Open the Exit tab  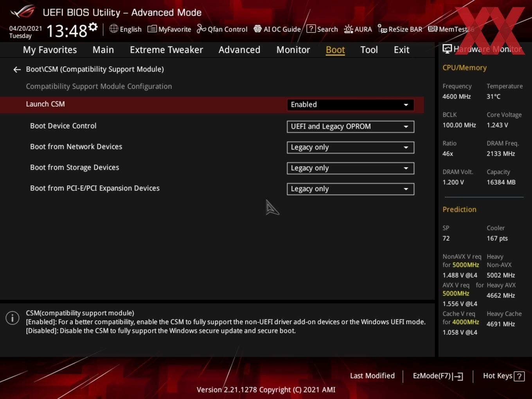tap(401, 50)
